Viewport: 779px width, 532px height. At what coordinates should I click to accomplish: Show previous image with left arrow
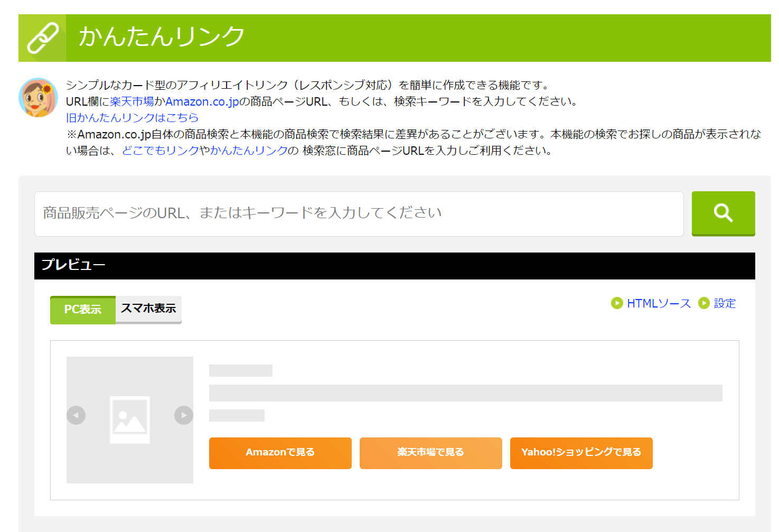coord(76,415)
